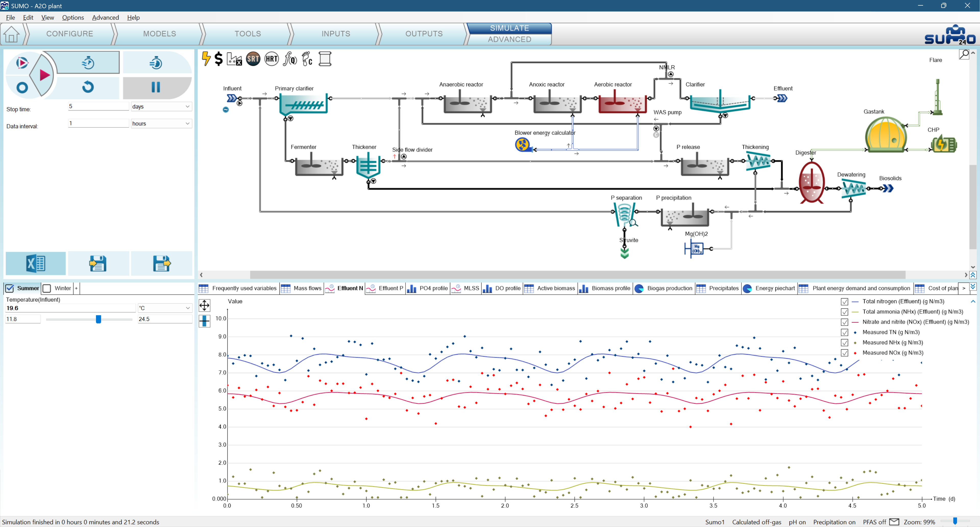Open the Data interval hours dropdown
The height and width of the screenshot is (527, 980).
pos(161,124)
